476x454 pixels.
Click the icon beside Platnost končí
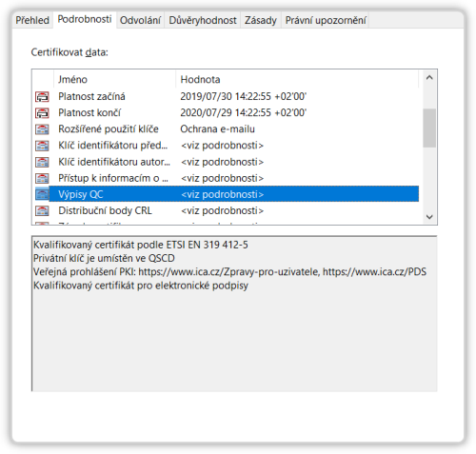coord(42,113)
